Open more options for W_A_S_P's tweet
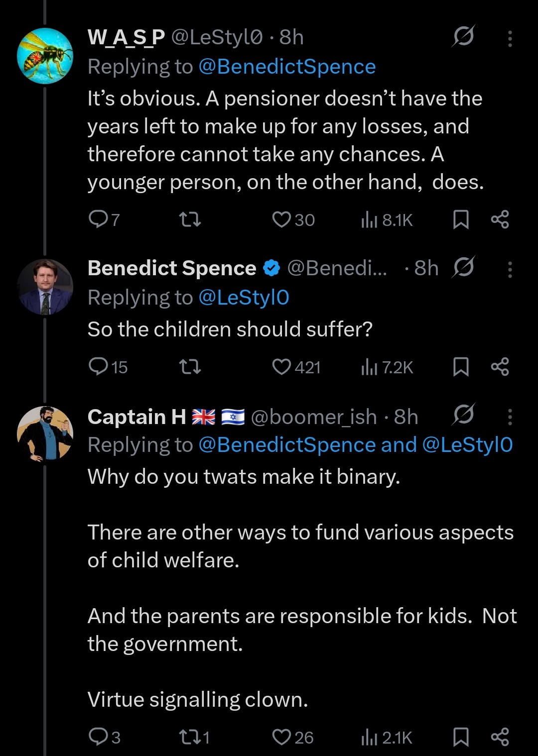Screen dimensions: 538x756 pos(510,38)
